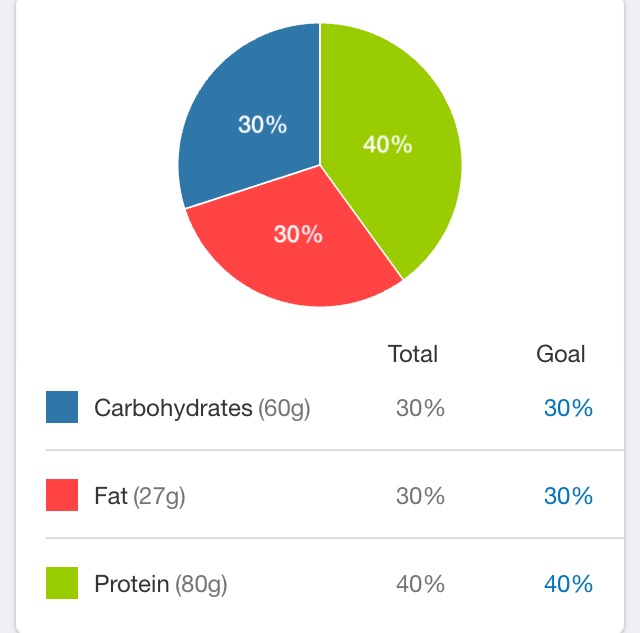
Task: Open the Fat 30% goal link
Action: tap(568, 495)
